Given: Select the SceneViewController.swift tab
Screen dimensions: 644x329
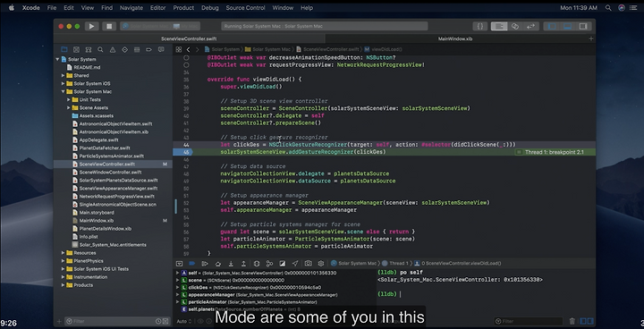Looking at the screenshot, I should point(189,39).
